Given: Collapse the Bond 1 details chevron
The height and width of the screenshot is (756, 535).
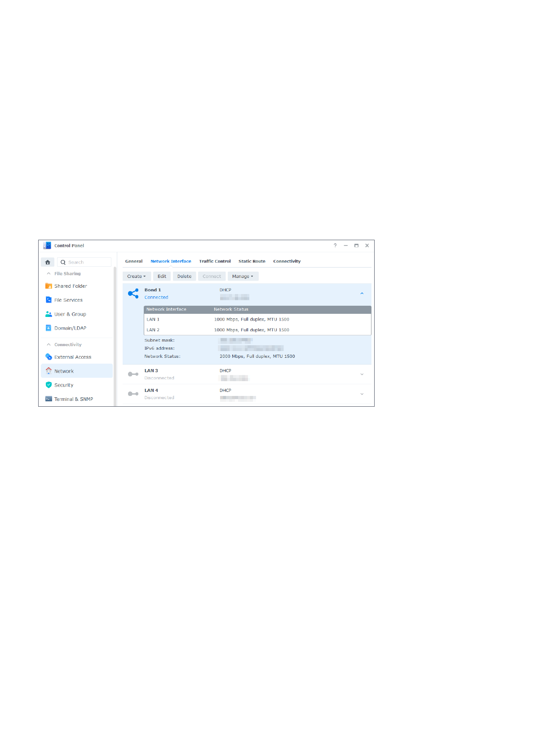Looking at the screenshot, I should point(362,294).
